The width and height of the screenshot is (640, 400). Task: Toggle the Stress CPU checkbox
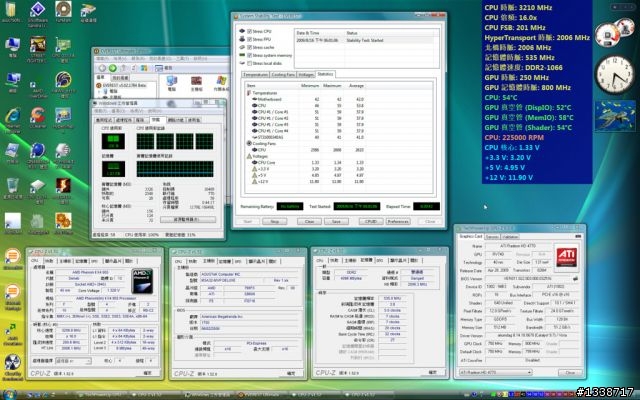[x=250, y=31]
